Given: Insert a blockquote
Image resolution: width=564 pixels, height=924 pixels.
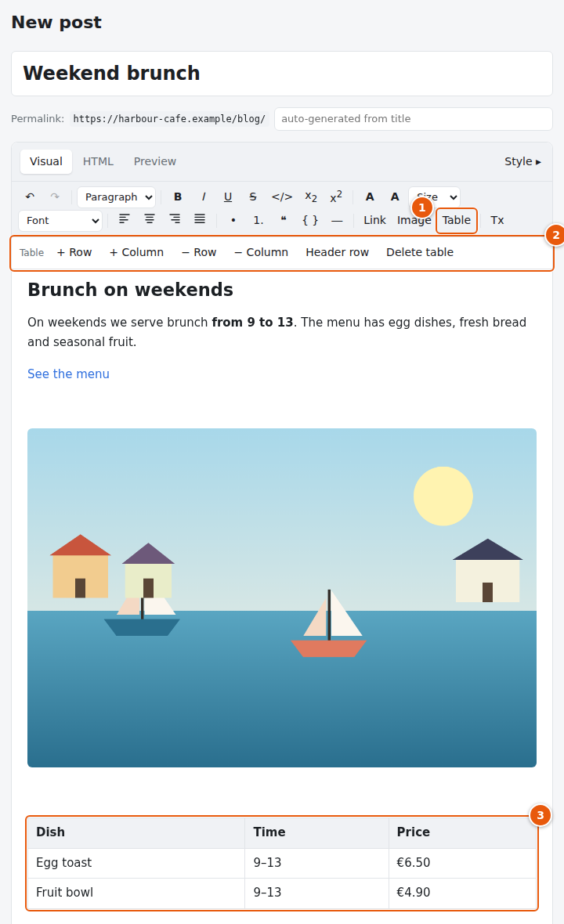Looking at the screenshot, I should (x=284, y=220).
